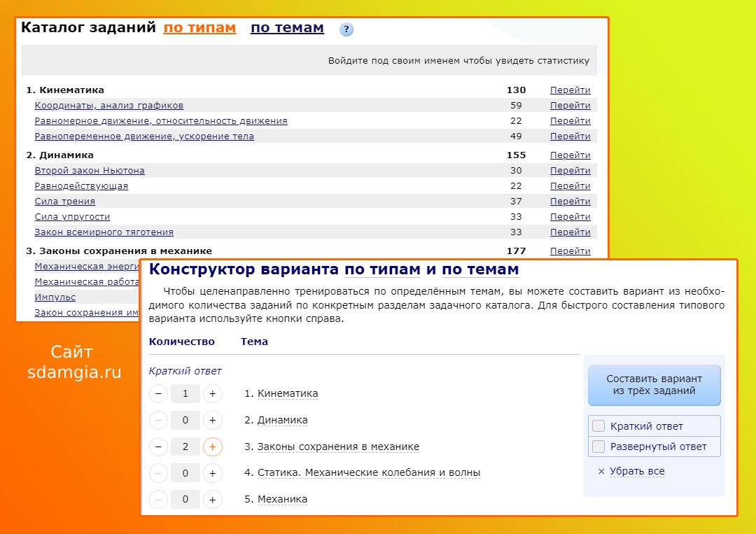Viewport: 756px width, 534px height.
Task: Decrease the Динамика task count
Action: pyautogui.click(x=158, y=420)
